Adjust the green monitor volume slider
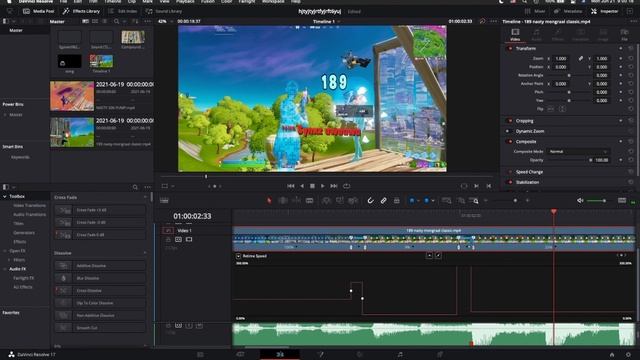This screenshot has height=360, width=640. (596, 200)
